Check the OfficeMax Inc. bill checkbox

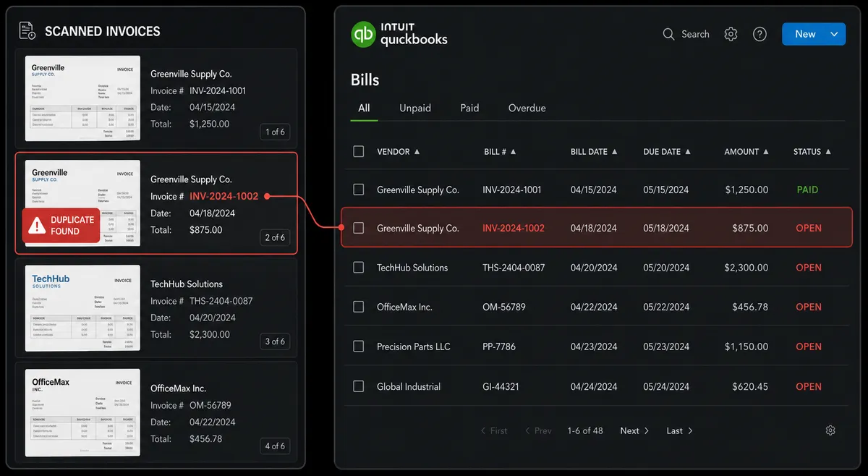point(358,307)
